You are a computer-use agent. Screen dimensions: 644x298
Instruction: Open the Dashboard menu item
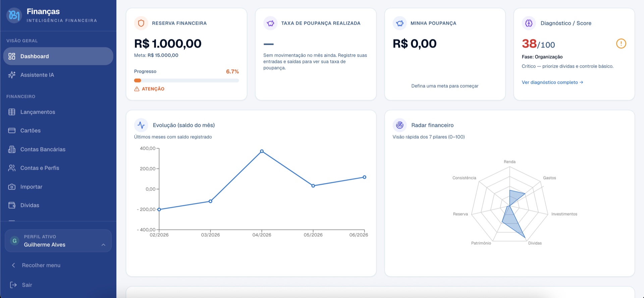point(58,56)
